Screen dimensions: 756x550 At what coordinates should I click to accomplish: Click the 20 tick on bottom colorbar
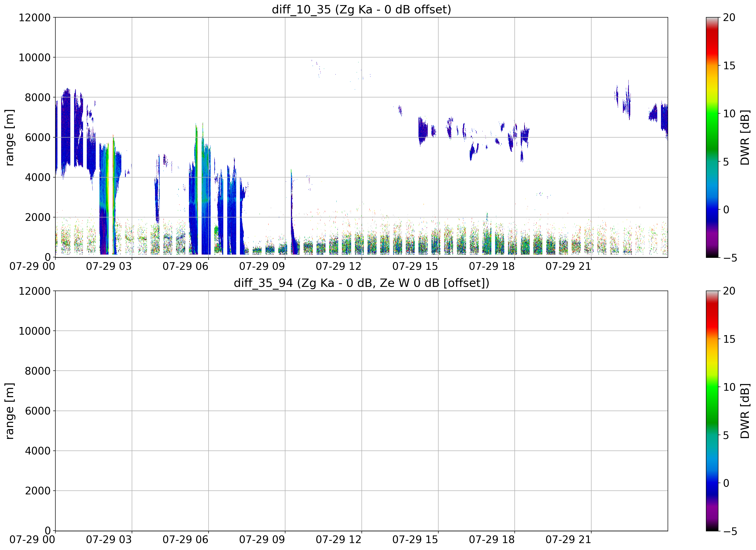point(729,291)
